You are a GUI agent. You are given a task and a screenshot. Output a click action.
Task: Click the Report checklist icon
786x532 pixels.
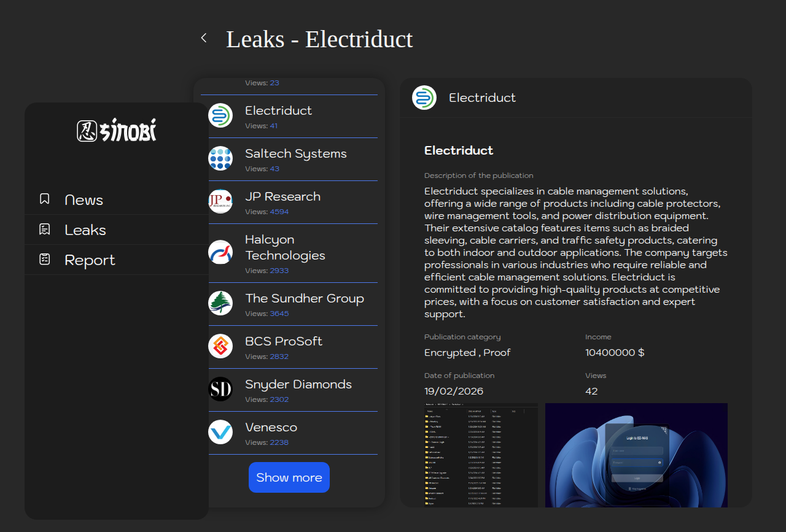[45, 260]
